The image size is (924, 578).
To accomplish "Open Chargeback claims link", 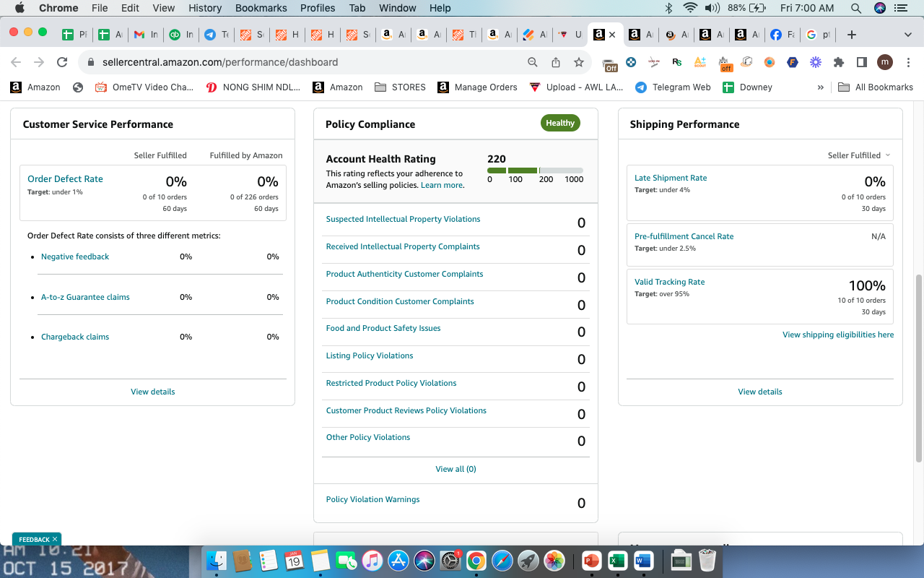I will [75, 337].
